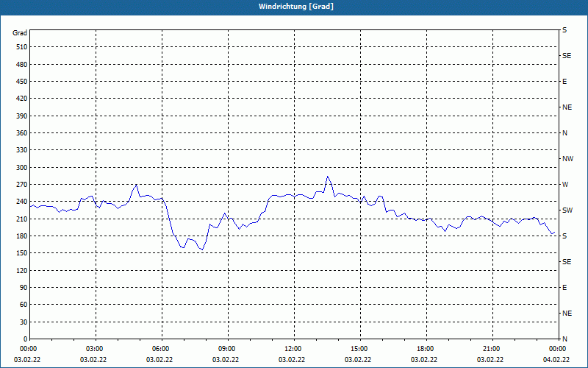Click the 240 y-axis tick label
This screenshot has height=368, width=588.
[21, 202]
